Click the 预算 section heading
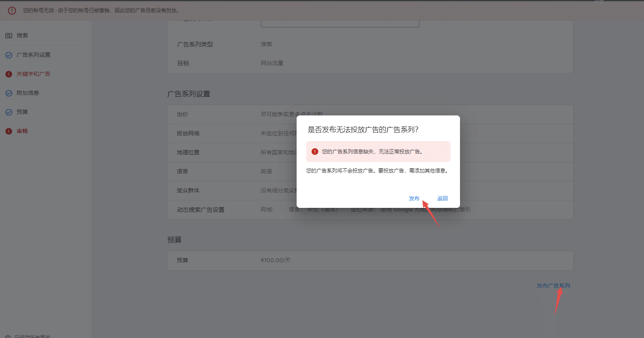The image size is (644, 338). (174, 240)
